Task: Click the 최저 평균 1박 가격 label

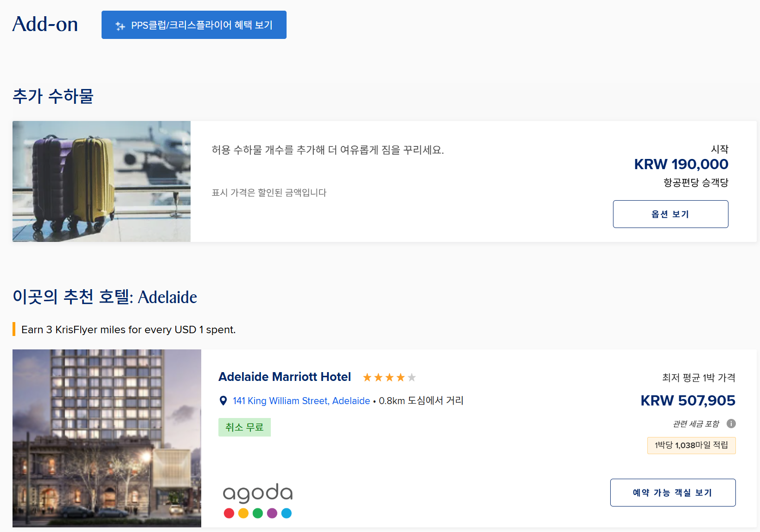Action: click(x=699, y=378)
